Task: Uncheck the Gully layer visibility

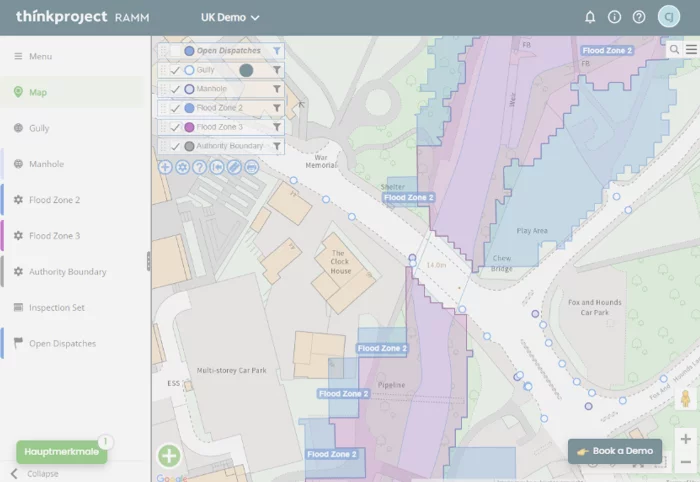Action: [x=175, y=70]
